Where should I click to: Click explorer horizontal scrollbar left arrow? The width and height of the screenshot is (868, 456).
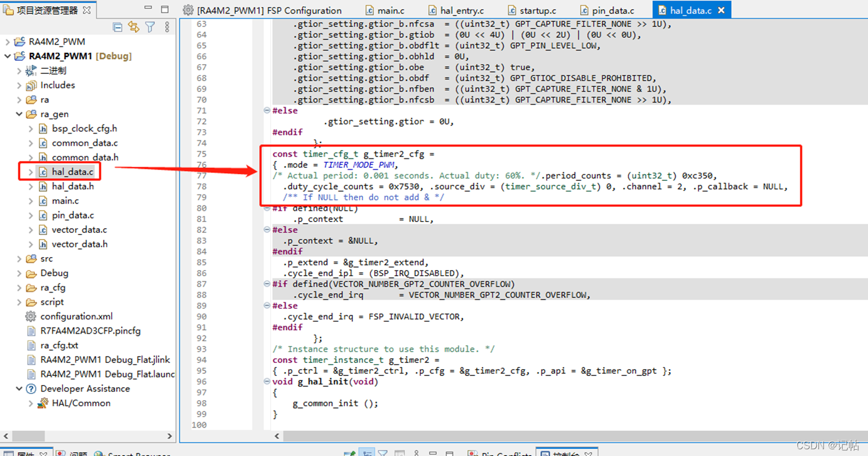(x=6, y=436)
